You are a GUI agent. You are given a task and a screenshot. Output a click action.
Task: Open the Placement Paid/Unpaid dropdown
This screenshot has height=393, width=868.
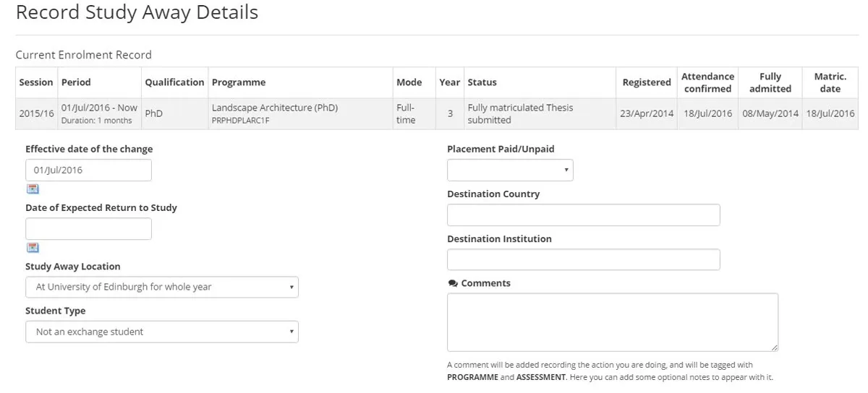pyautogui.click(x=510, y=170)
